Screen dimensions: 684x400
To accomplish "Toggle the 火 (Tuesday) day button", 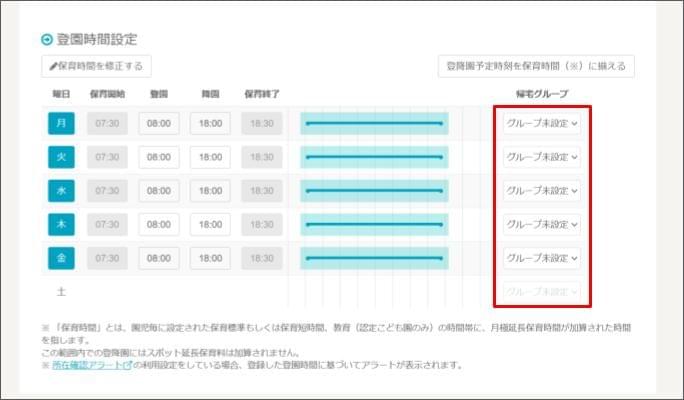I will (x=60, y=157).
